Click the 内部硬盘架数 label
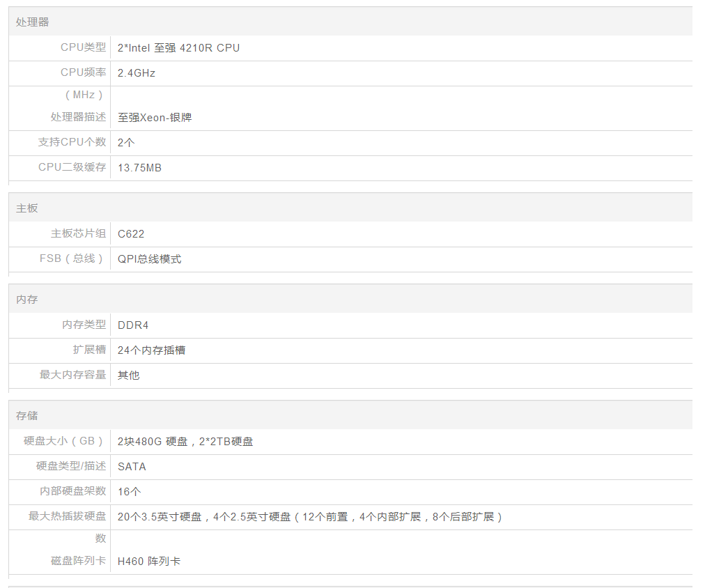 point(72,491)
